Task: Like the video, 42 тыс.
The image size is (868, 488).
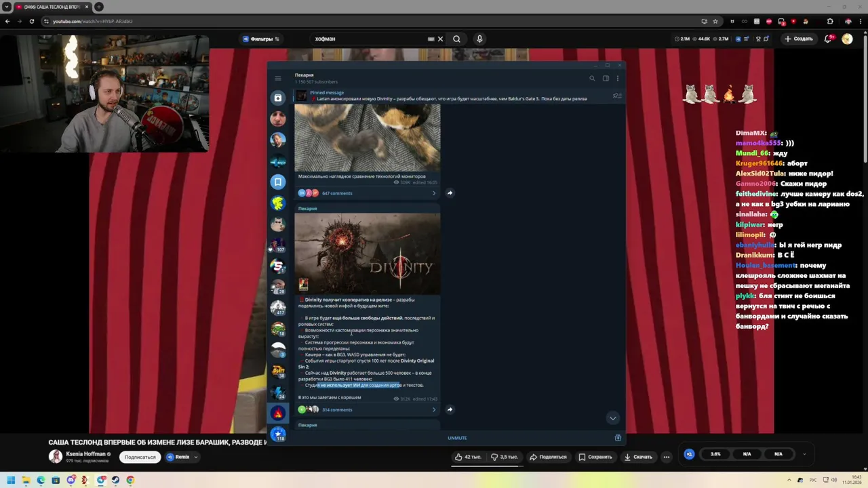Action: point(469,457)
